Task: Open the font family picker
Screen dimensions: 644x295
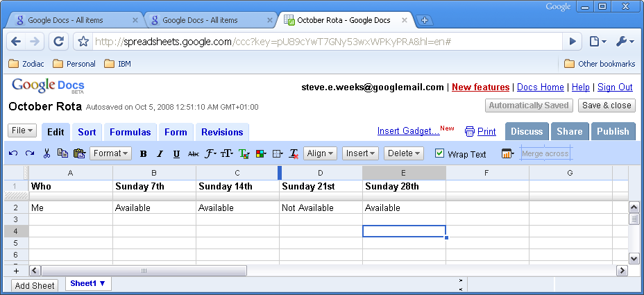Action: (x=211, y=154)
